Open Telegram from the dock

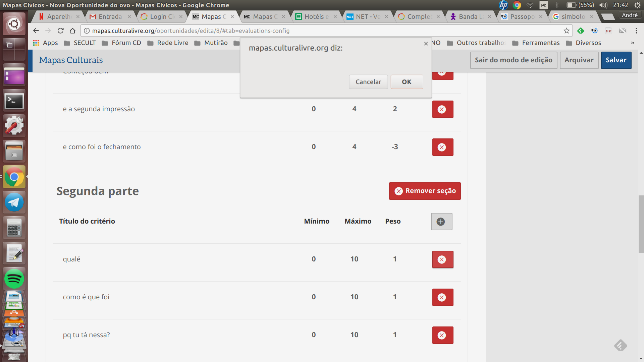tap(14, 202)
